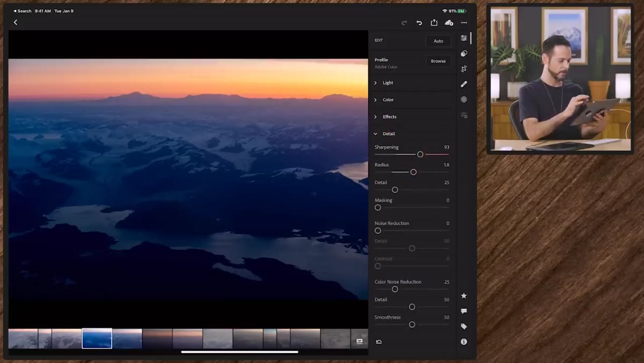Click the redo arrow in top bar
The width and height of the screenshot is (644, 363).
404,23
